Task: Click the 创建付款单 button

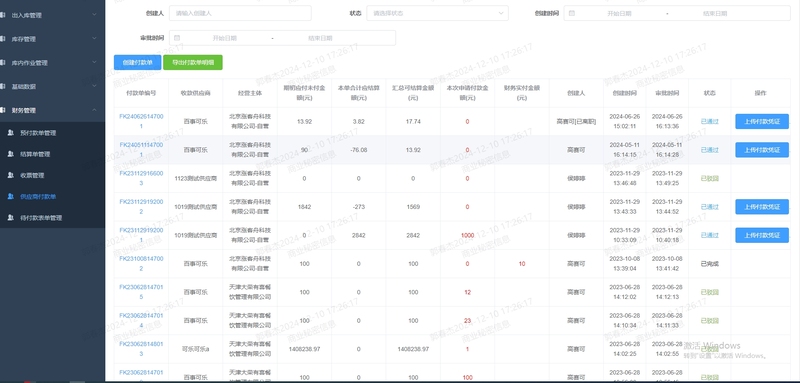Action: pyautogui.click(x=137, y=62)
